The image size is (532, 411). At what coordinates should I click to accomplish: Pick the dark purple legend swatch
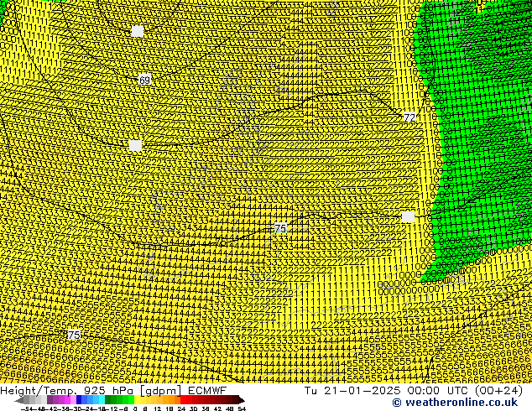pos(50,399)
